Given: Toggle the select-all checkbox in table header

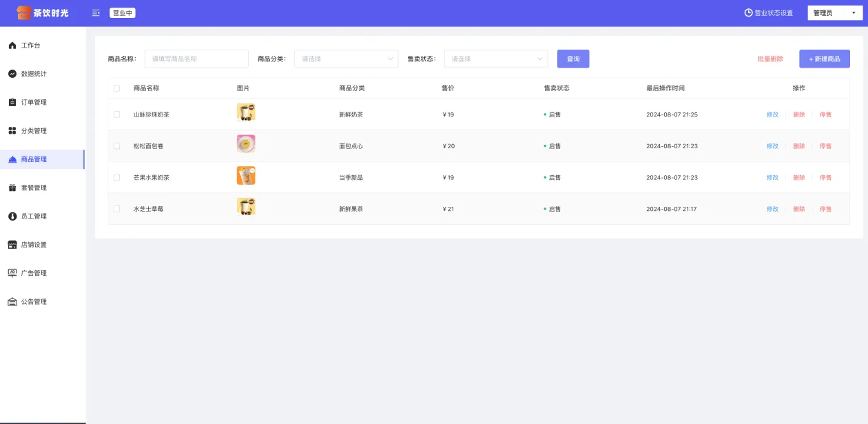Looking at the screenshot, I should [x=116, y=88].
